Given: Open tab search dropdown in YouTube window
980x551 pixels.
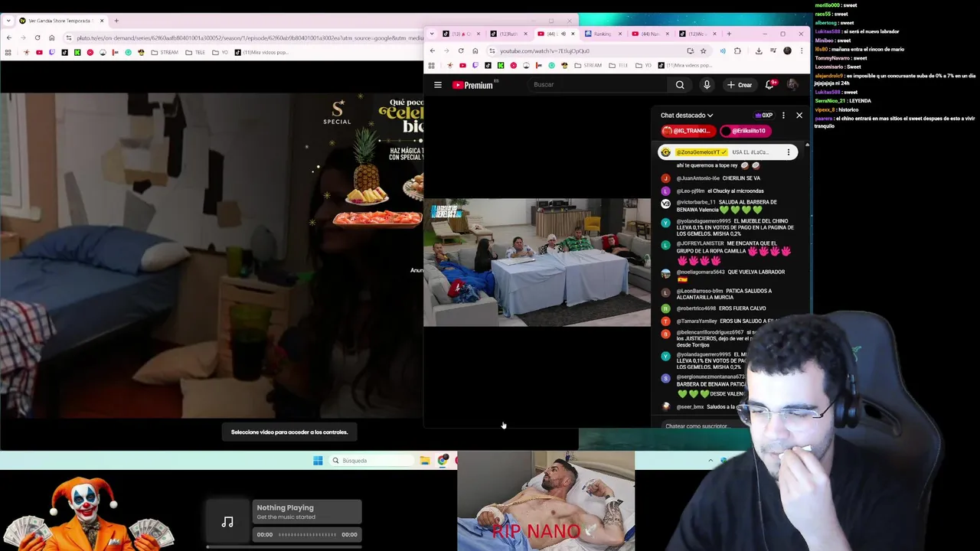Looking at the screenshot, I should (x=432, y=34).
